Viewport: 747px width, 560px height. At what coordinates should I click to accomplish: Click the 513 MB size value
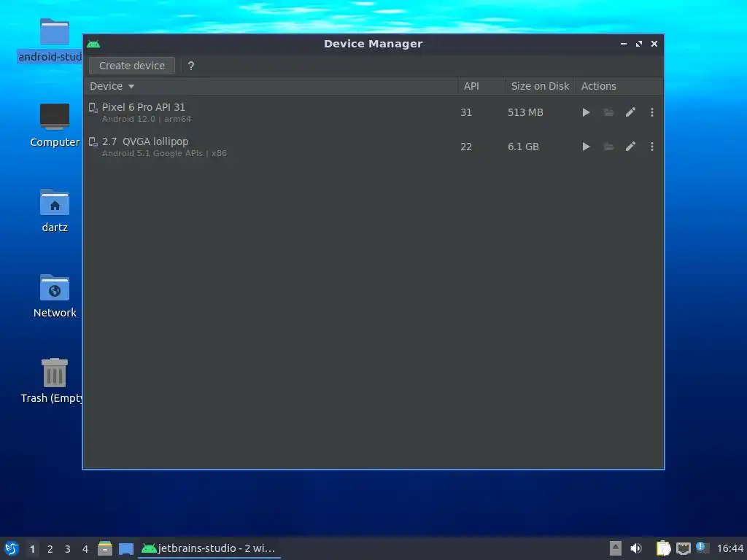[525, 112]
